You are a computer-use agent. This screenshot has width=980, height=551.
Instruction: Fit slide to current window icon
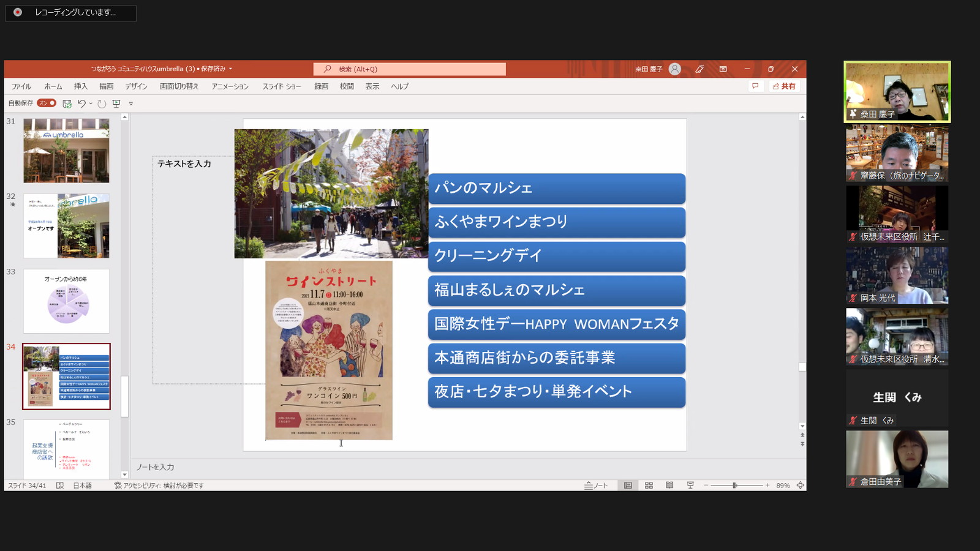pos(800,485)
